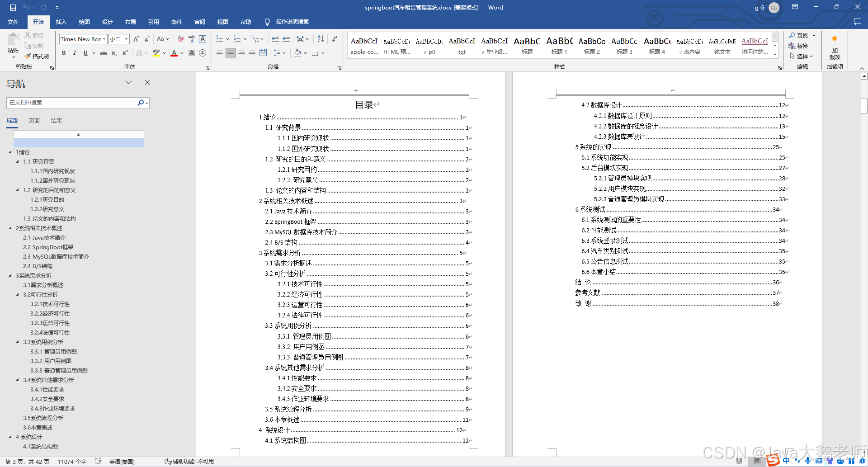
Task: Open the font name dropdown (Times New Roman)
Action: [x=104, y=39]
